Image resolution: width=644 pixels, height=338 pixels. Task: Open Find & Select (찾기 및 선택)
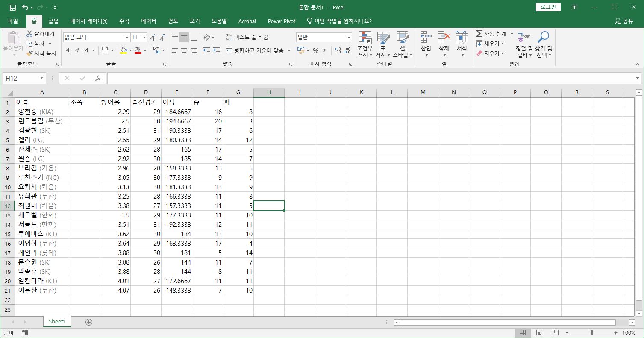tap(544, 44)
